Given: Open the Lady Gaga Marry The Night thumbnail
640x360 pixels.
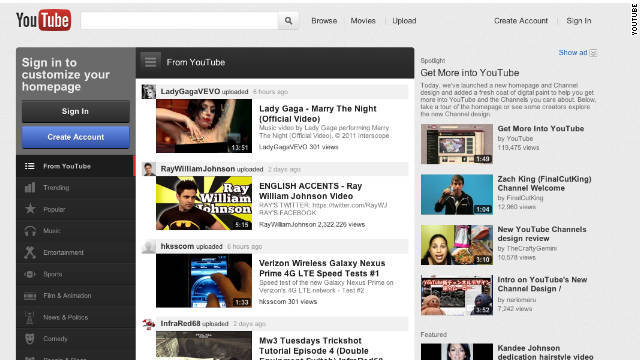Looking at the screenshot, I should (204, 126).
